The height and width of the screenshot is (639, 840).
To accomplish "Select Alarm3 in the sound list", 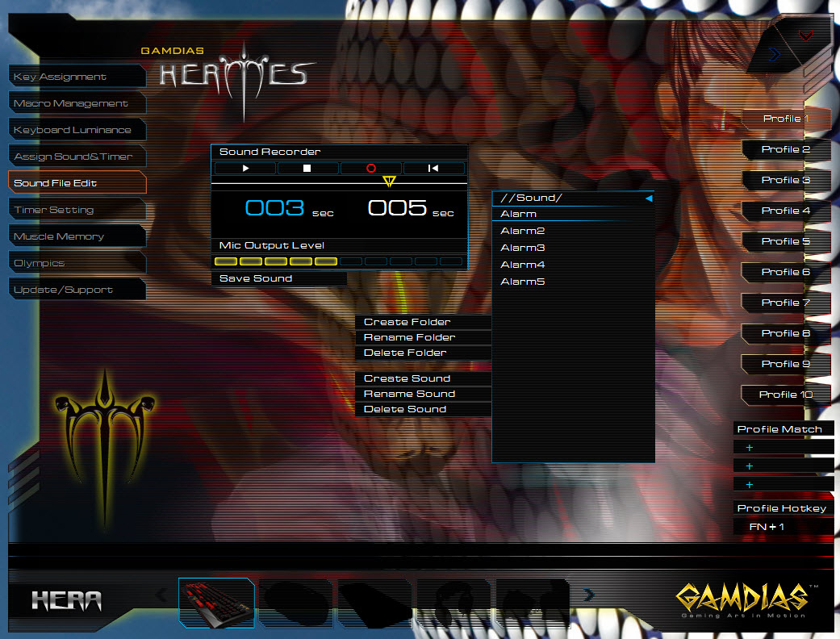I will click(573, 248).
